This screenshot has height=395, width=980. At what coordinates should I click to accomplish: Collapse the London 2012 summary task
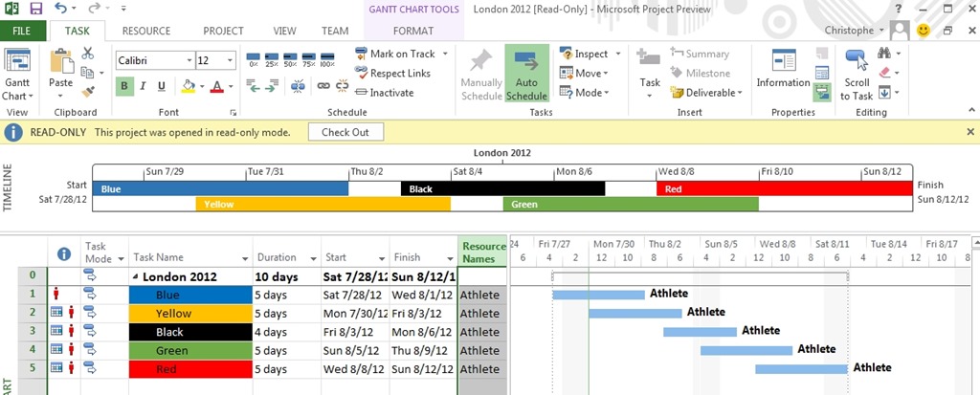[135, 276]
